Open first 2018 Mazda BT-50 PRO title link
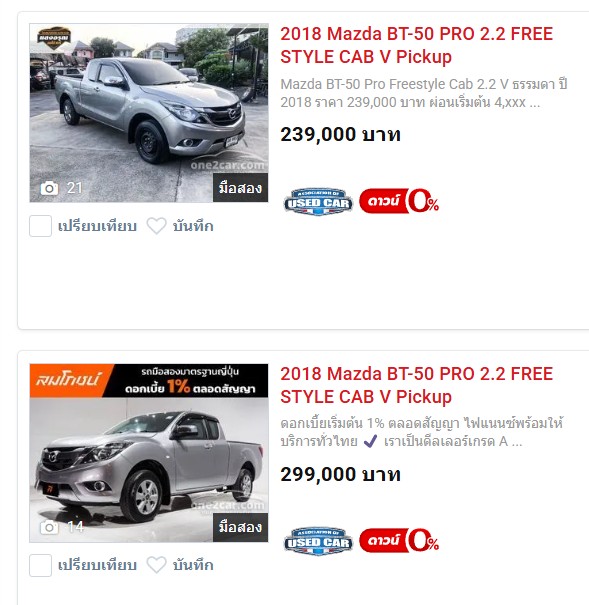Screen dimensions: 589x605 (x=417, y=45)
